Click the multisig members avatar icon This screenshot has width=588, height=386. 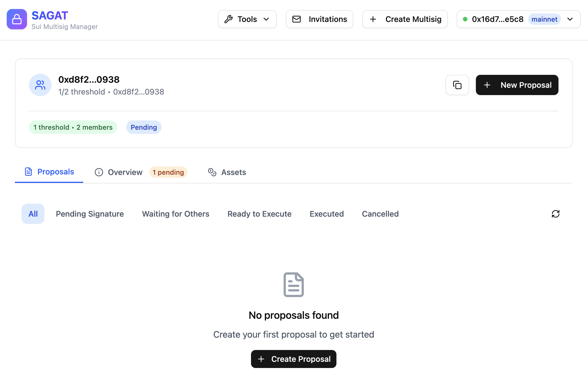click(40, 85)
